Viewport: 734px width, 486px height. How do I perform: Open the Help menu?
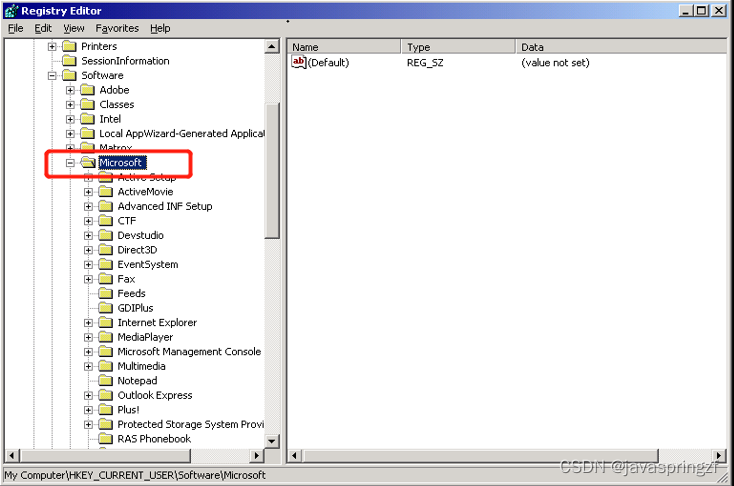160,29
